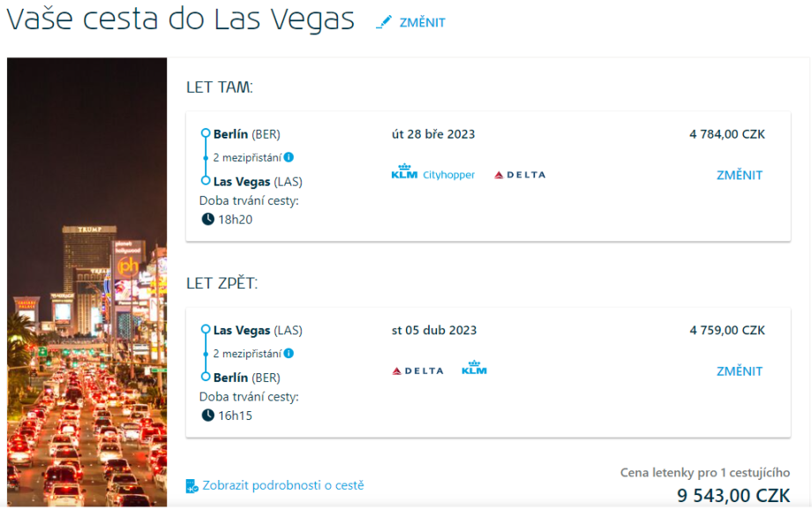Open info icon for outbound 2 mezipřistání
Screen dimensions: 812x510
pos(289,158)
